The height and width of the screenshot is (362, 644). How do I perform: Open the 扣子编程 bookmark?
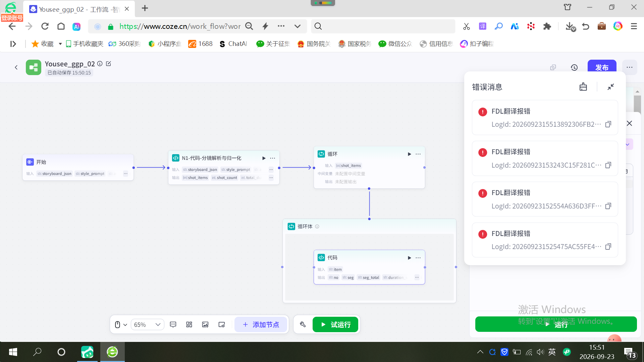[477, 44]
